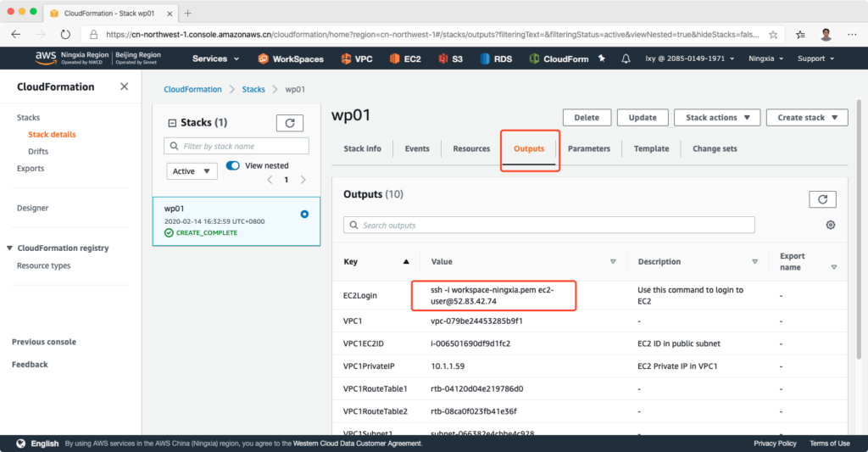Switch to the Events tab

(417, 148)
